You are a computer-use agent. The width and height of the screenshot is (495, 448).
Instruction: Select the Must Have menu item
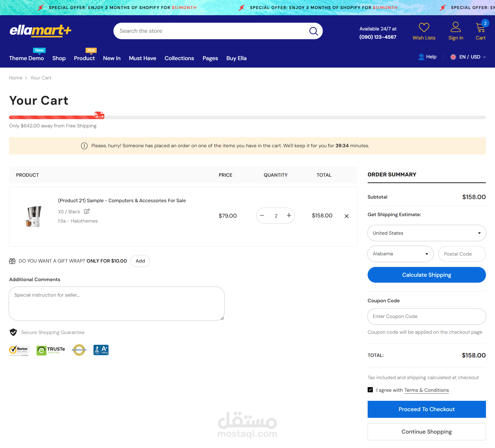(x=142, y=58)
